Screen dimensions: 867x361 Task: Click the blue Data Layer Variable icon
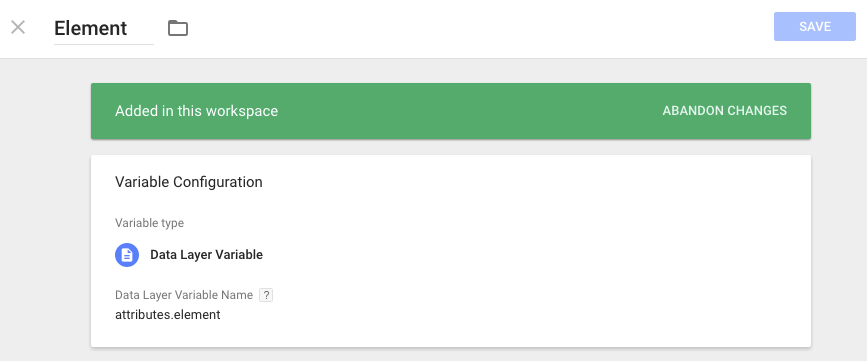[127, 255]
